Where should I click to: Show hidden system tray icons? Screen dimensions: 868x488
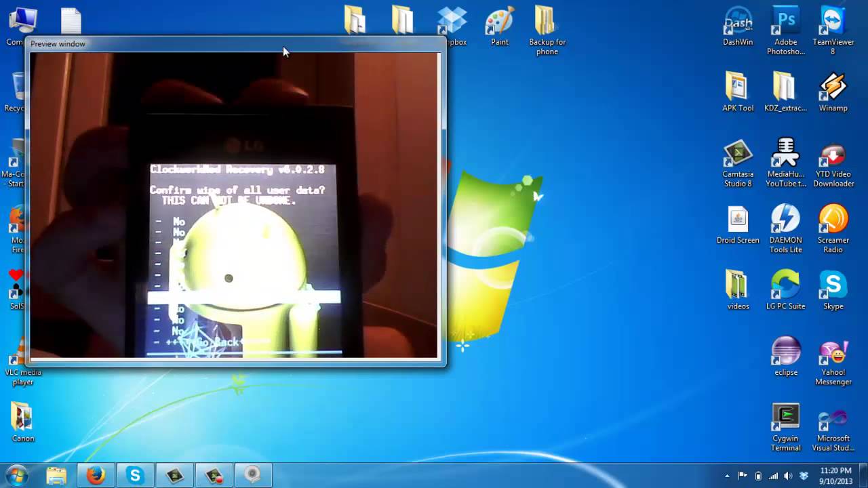pyautogui.click(x=728, y=476)
